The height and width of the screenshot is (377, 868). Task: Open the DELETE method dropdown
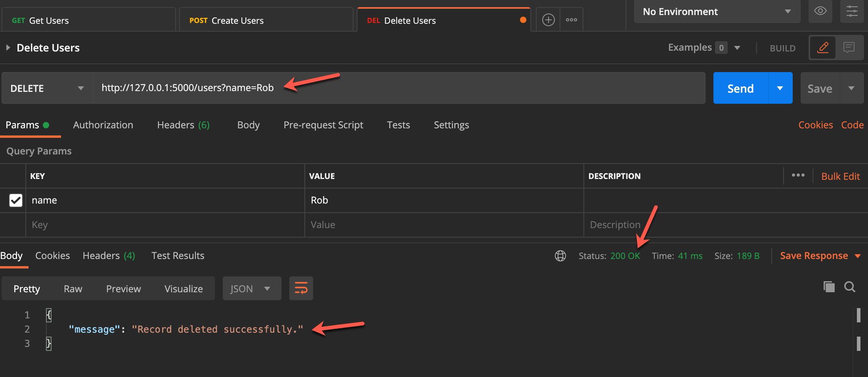81,88
